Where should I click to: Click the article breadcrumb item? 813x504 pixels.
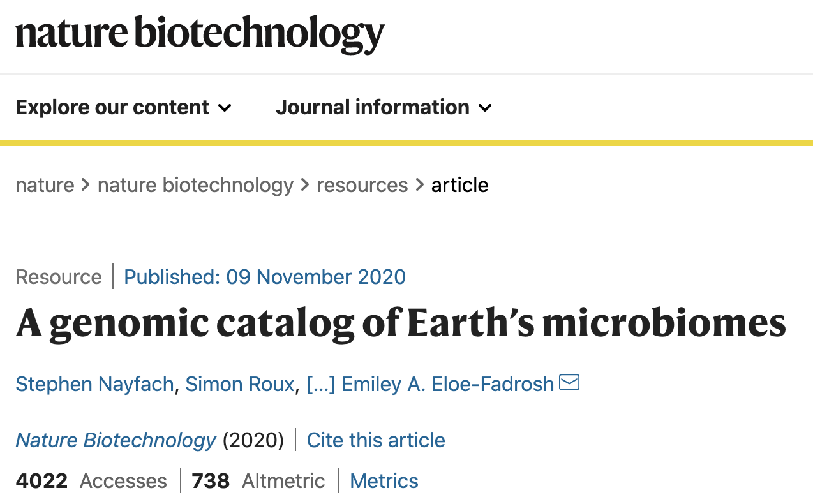[460, 185]
